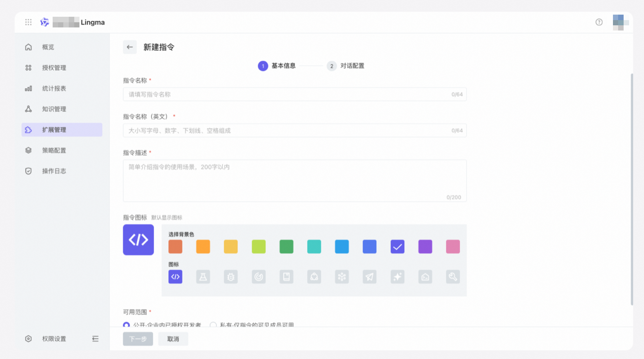Screen dimensions: 644x359
Task: Select the public scope radio button
Action: (126, 325)
